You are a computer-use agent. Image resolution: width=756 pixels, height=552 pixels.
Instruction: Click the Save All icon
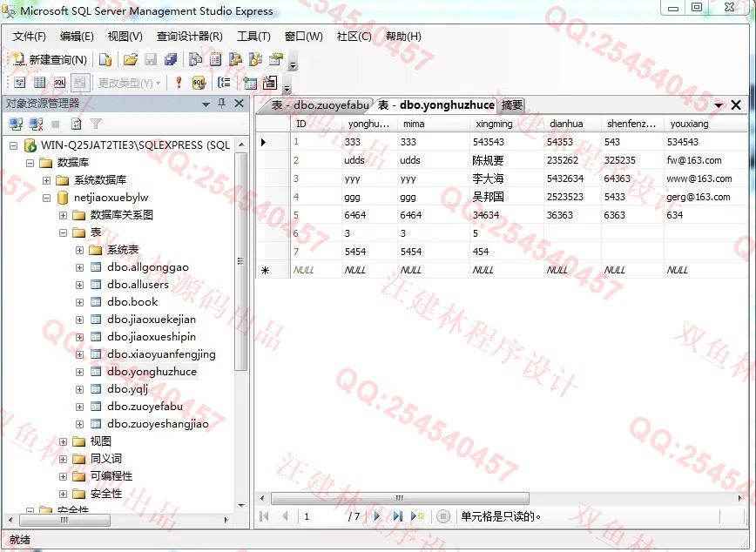(171, 59)
